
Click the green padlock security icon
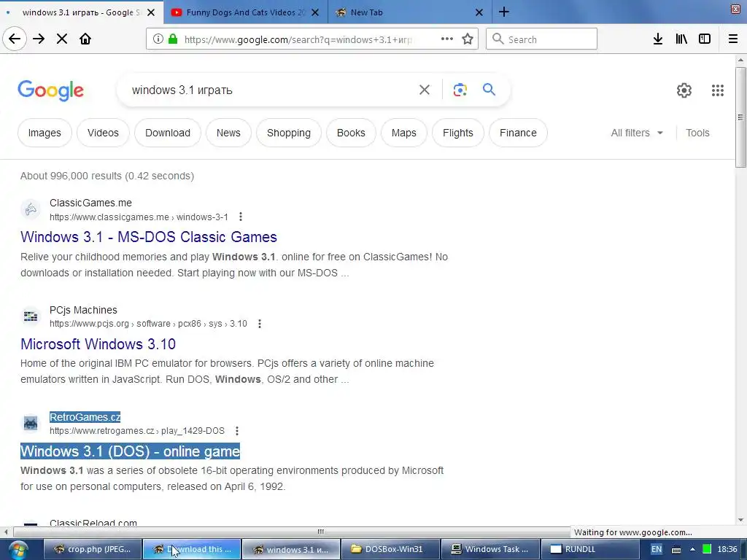point(173,39)
